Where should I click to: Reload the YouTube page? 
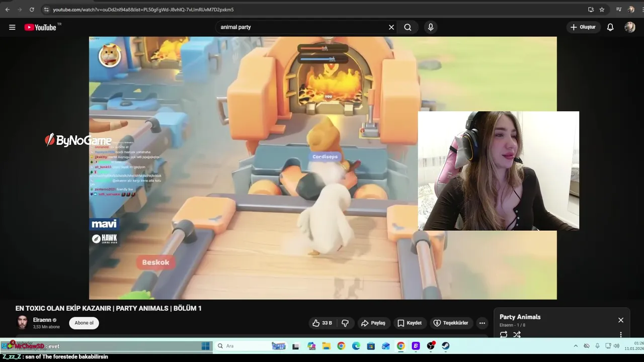click(32, 10)
